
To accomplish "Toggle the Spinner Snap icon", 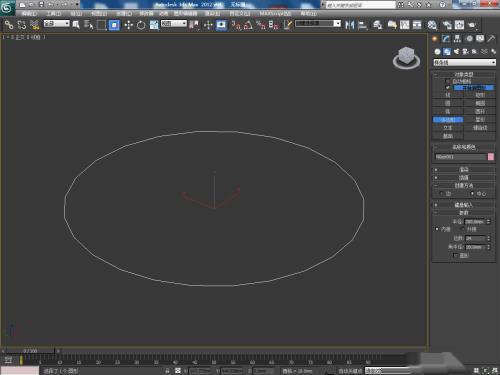I will (274, 25).
